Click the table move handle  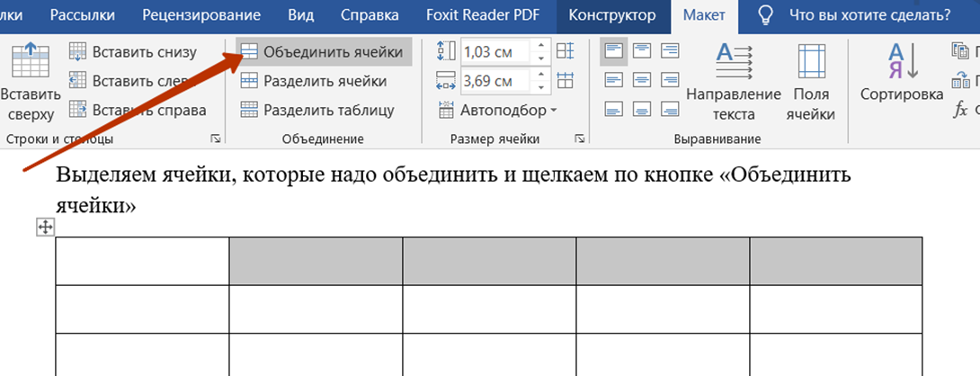(x=46, y=227)
